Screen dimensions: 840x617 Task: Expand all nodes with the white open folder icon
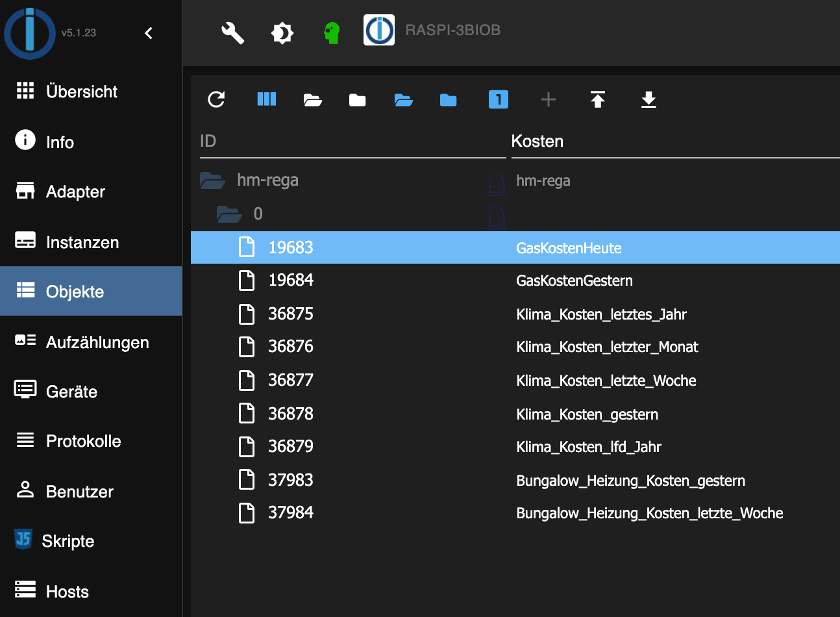[313, 99]
